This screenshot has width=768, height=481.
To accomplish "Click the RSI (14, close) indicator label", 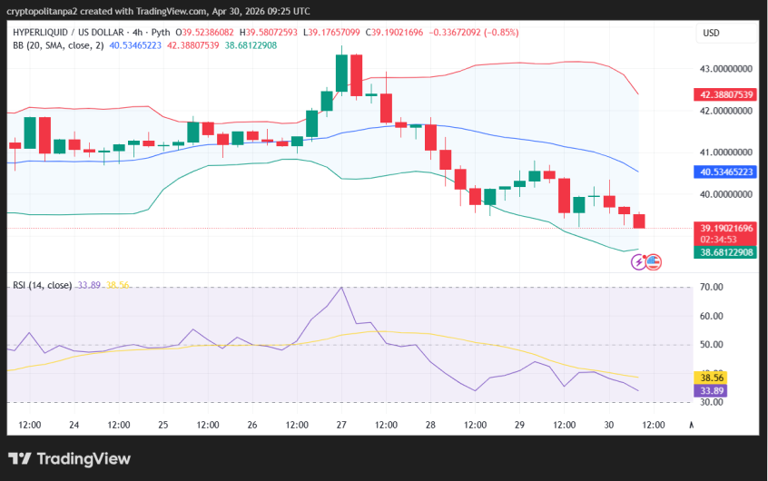I will tap(43, 285).
